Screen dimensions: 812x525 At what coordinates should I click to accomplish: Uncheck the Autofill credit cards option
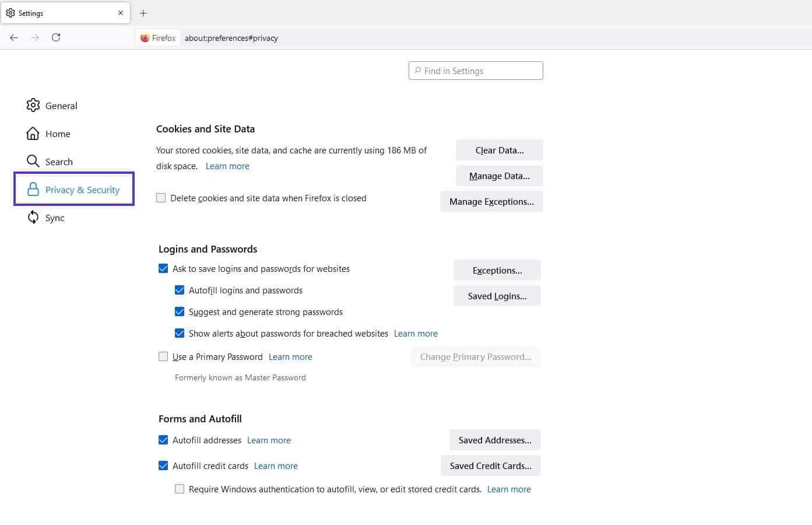coord(163,466)
